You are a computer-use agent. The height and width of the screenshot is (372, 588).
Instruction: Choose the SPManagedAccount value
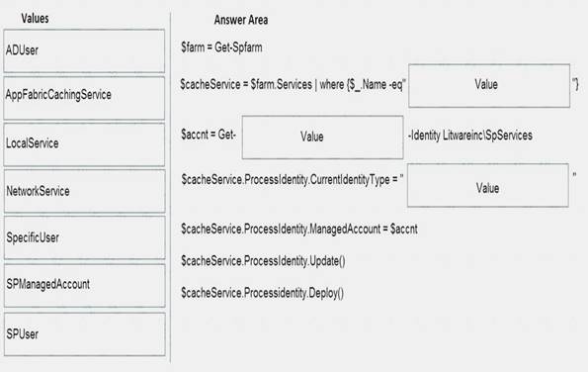[84, 286]
